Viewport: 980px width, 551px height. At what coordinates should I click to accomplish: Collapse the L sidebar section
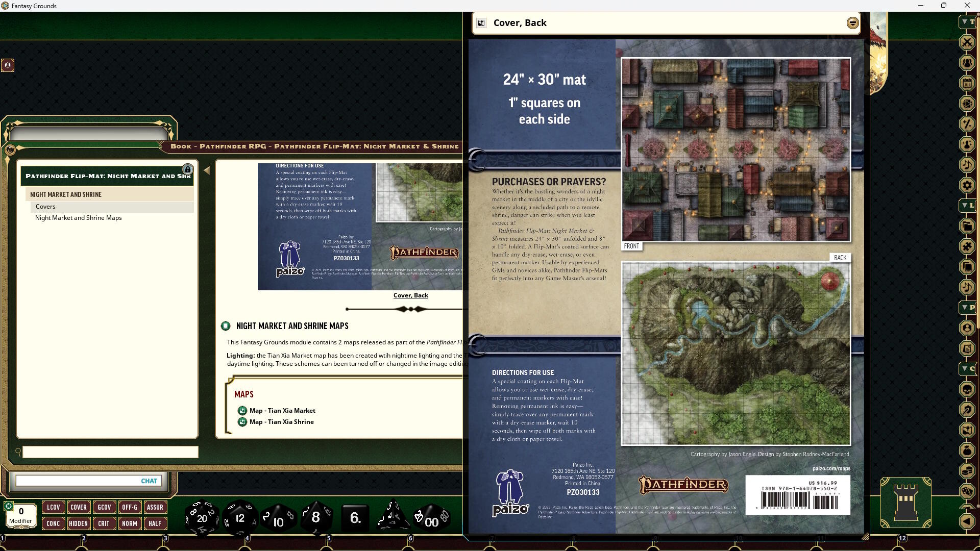967,206
